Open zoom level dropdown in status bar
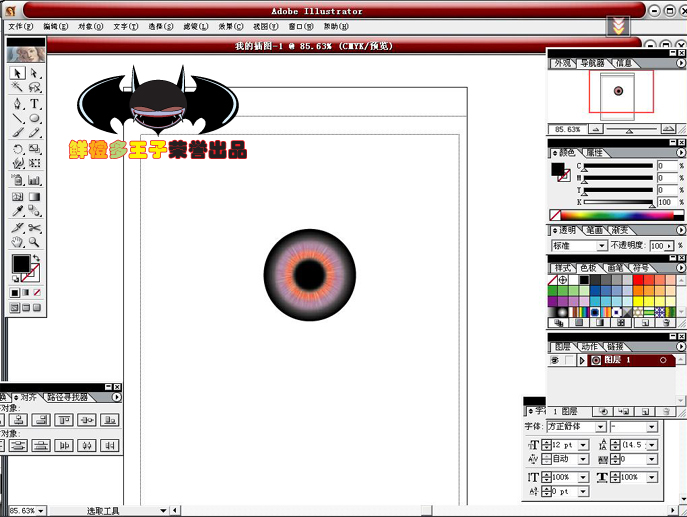This screenshot has height=517, width=687. pyautogui.click(x=41, y=511)
